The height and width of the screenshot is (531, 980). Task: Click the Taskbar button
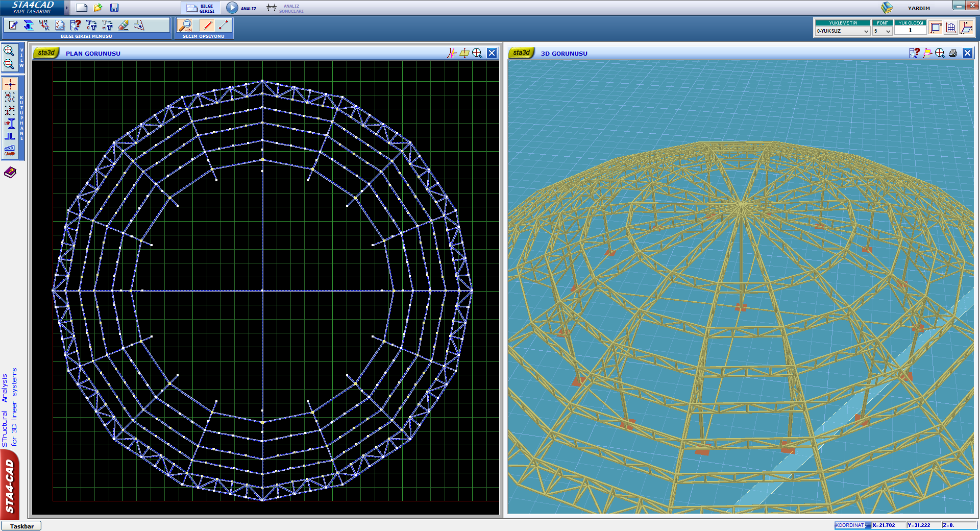click(x=21, y=526)
